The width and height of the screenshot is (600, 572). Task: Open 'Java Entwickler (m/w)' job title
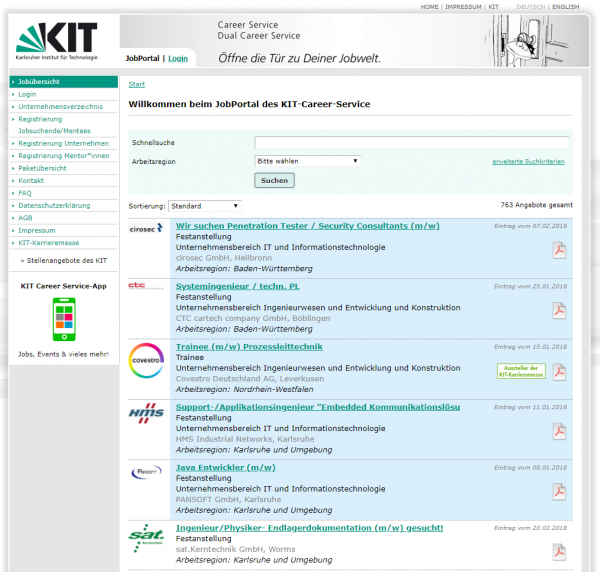[x=226, y=468]
